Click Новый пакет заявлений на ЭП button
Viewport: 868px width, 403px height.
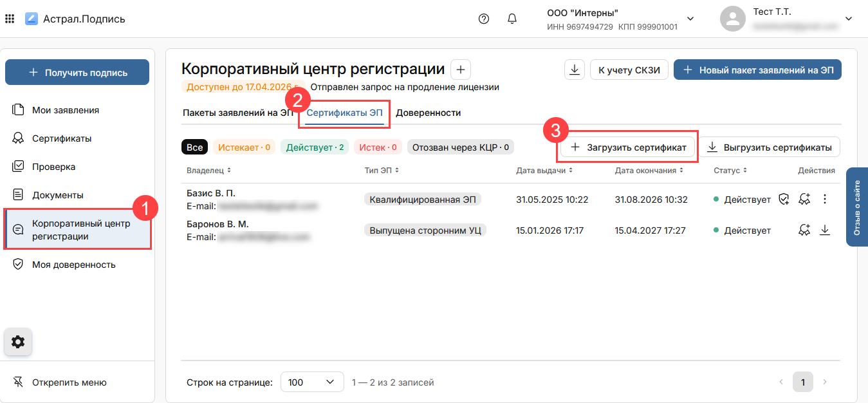pos(757,70)
